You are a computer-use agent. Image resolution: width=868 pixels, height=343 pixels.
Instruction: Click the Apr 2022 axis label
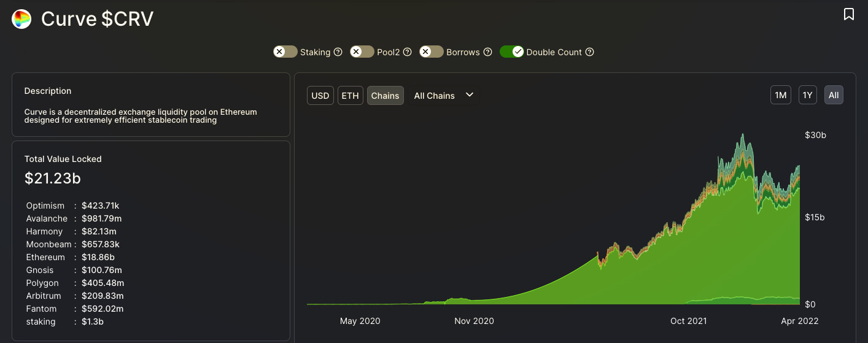click(x=799, y=321)
